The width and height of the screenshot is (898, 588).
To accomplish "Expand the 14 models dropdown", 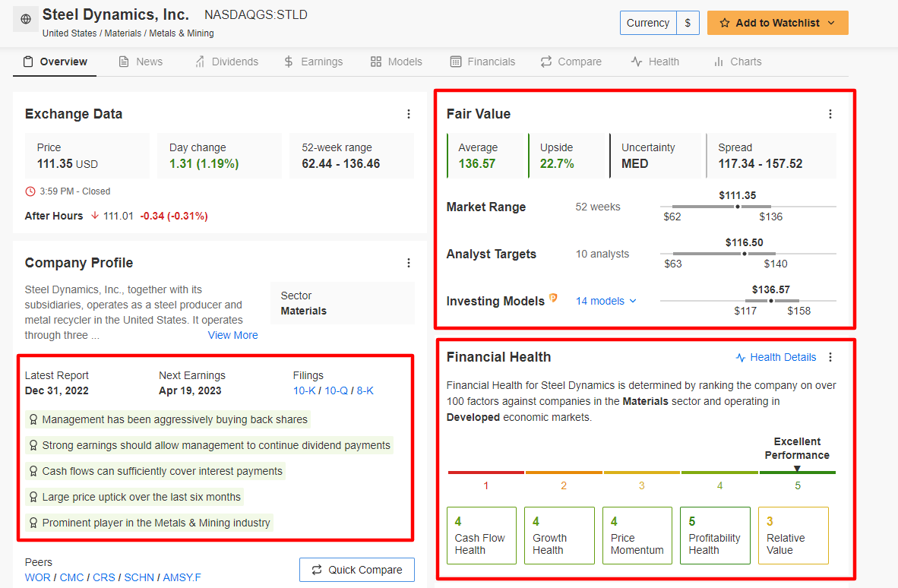I will (x=606, y=301).
